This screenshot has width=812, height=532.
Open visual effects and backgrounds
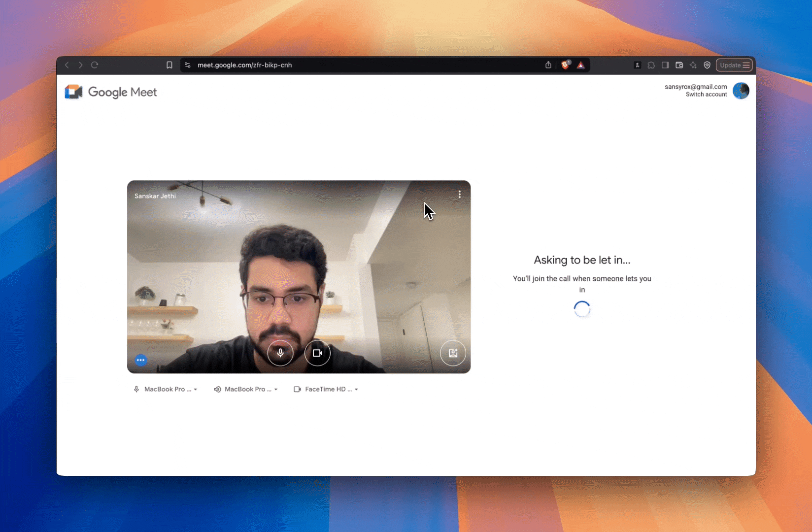453,353
